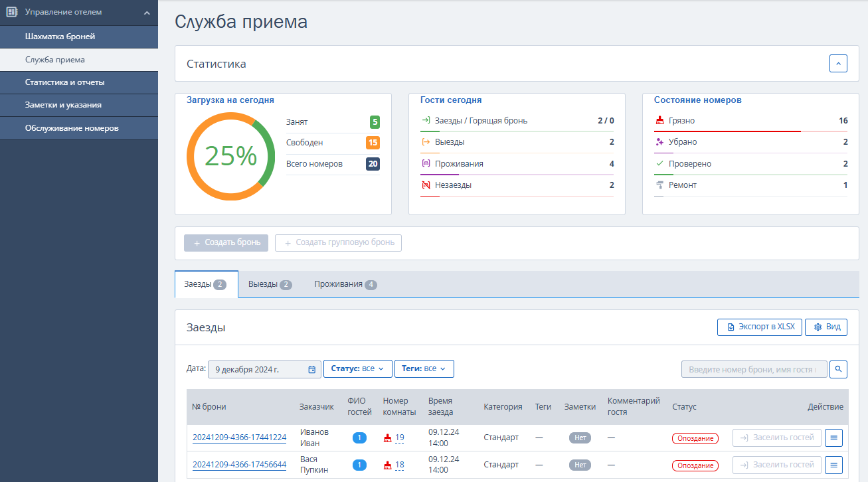The height and width of the screenshot is (482, 868).
Task: Open booking link 20241209-4366-17441224
Action: [x=239, y=438]
